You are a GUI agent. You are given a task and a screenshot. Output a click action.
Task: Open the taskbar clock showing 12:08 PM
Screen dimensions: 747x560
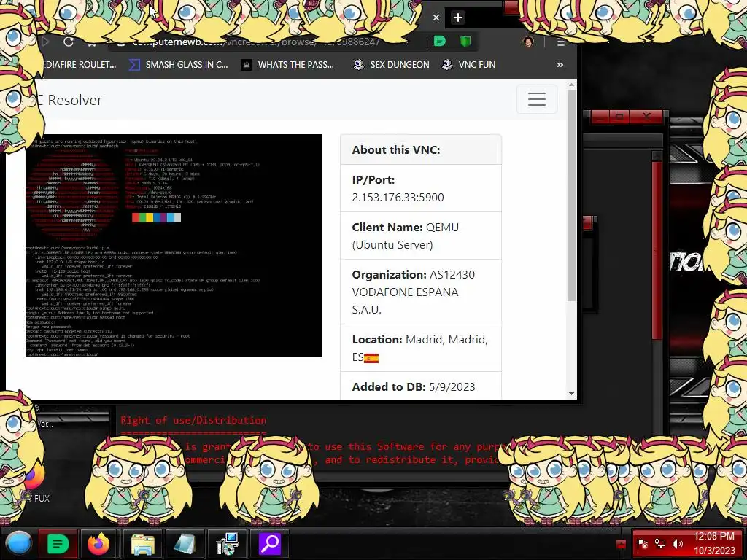click(x=714, y=544)
